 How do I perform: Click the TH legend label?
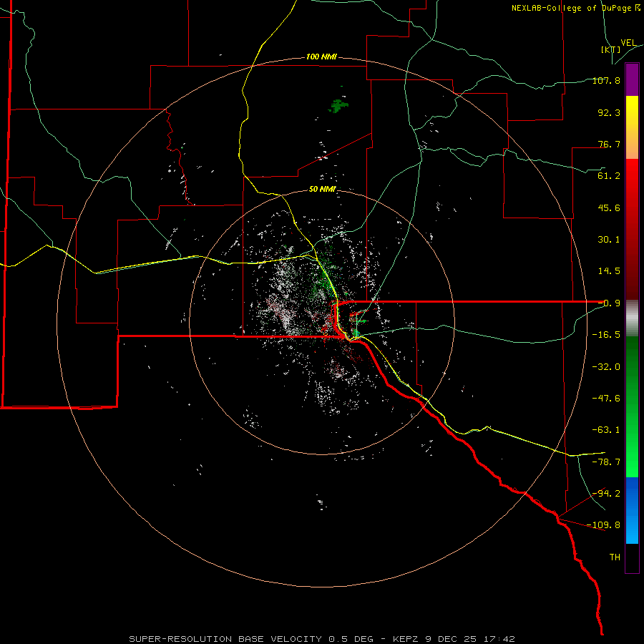click(x=615, y=557)
